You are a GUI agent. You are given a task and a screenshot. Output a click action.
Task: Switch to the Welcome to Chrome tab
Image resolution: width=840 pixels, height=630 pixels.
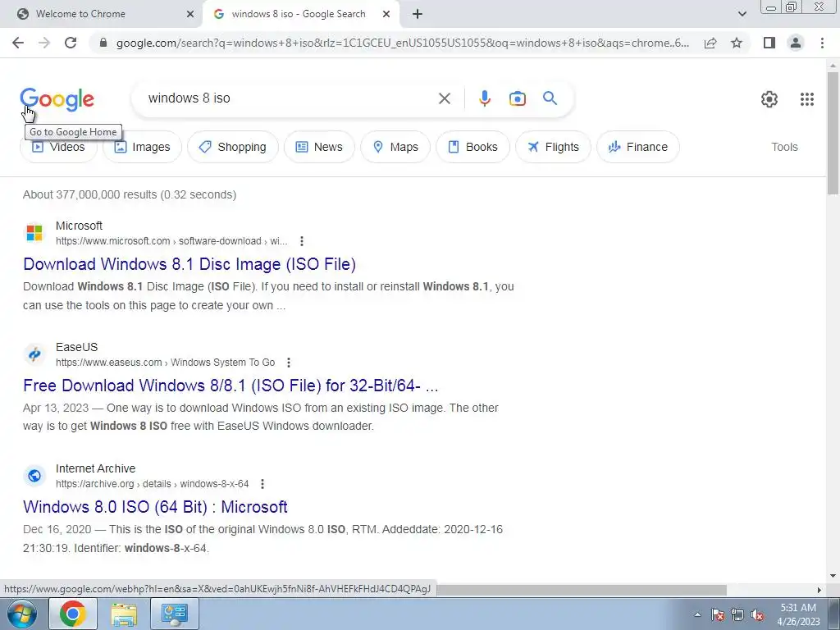coord(101,15)
